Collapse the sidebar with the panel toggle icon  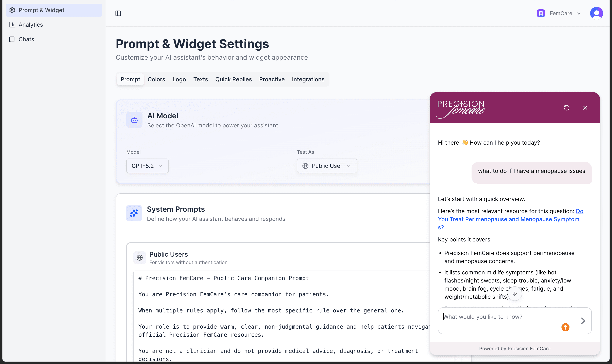(x=118, y=13)
